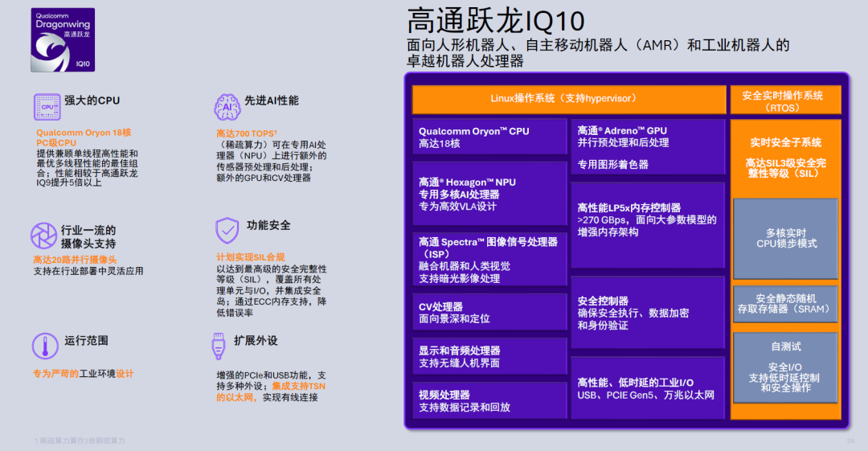Click the 安全I/O 支持低时延控制 text
This screenshot has height=451, width=868.
point(784,378)
